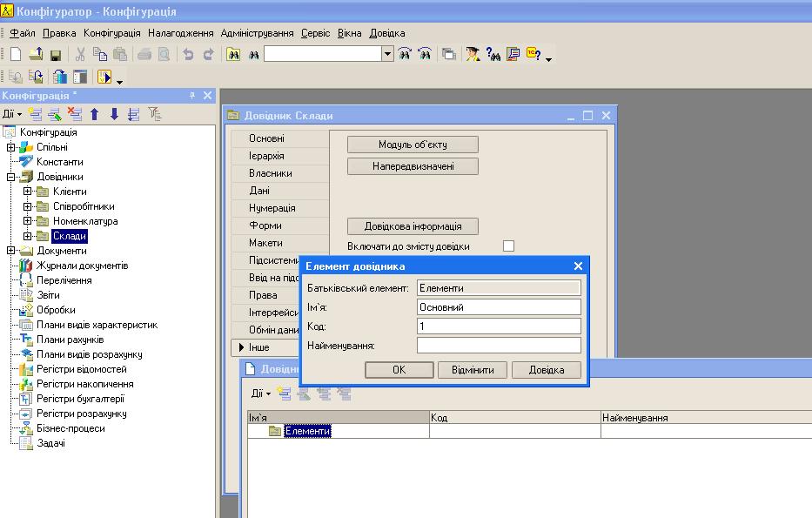Viewport: 812px width, 518px height.
Task: Open Дії dropdown in predefined elements window
Action: 260,394
